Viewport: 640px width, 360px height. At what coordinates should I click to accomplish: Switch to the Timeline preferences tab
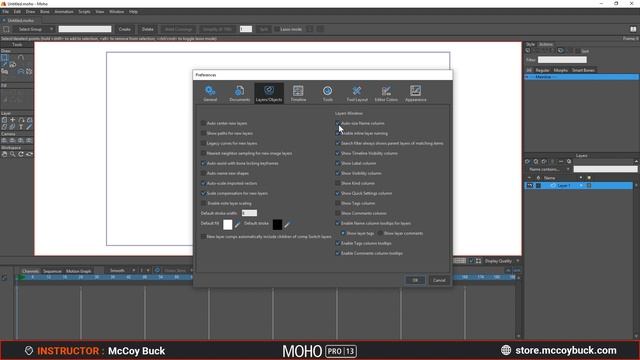point(298,93)
